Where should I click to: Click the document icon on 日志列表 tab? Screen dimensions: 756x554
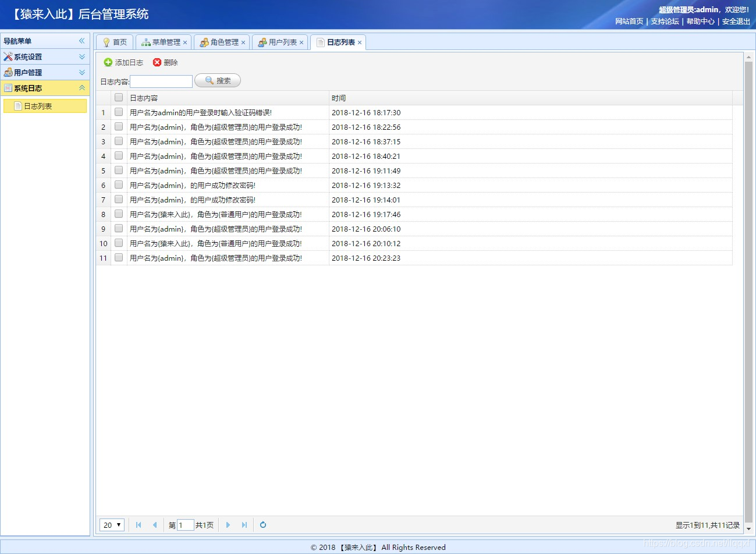tap(321, 42)
